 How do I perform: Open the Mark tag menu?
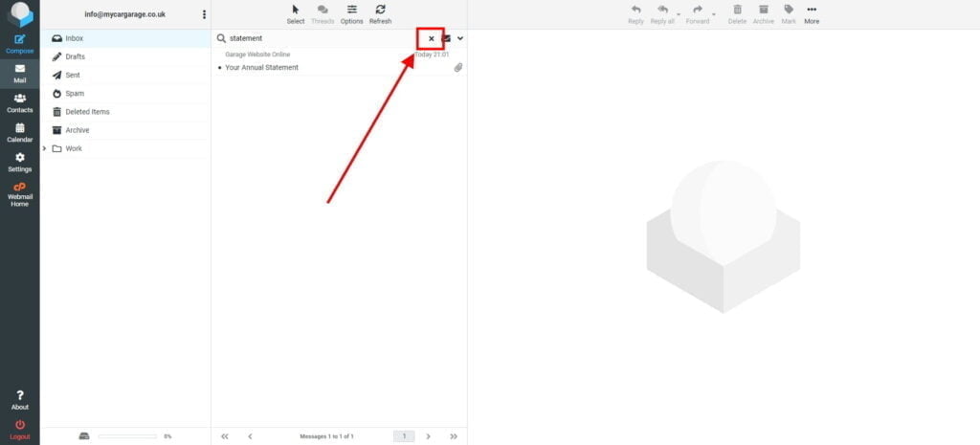[789, 14]
